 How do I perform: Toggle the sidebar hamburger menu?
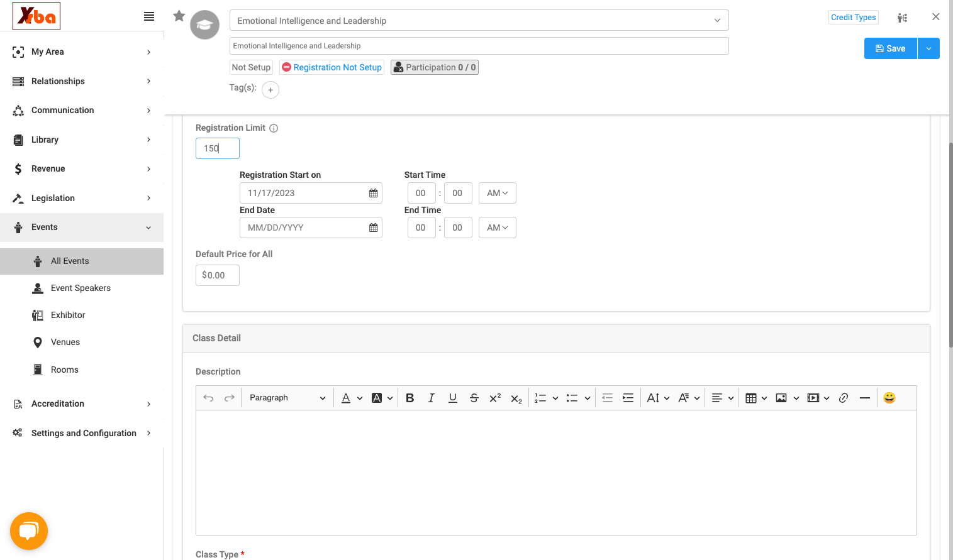click(149, 16)
